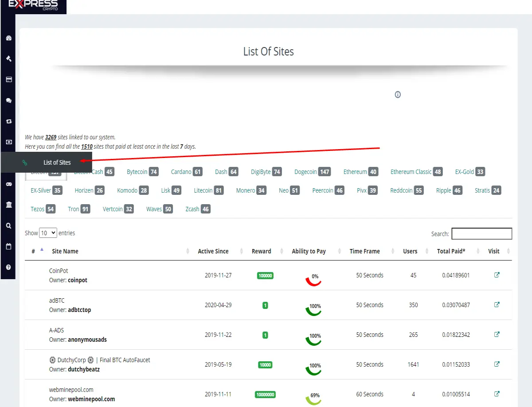Select the Tezos tab
This screenshot has height=407, width=532.
click(x=43, y=209)
